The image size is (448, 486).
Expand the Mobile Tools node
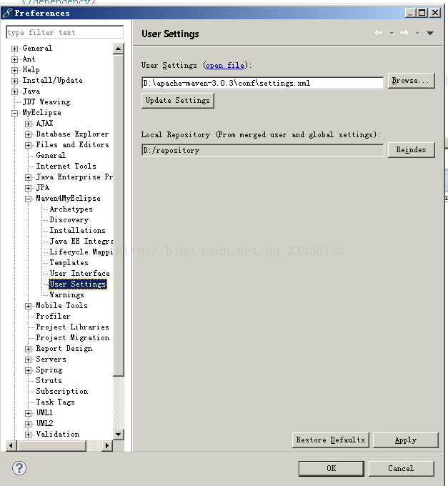pyautogui.click(x=28, y=306)
